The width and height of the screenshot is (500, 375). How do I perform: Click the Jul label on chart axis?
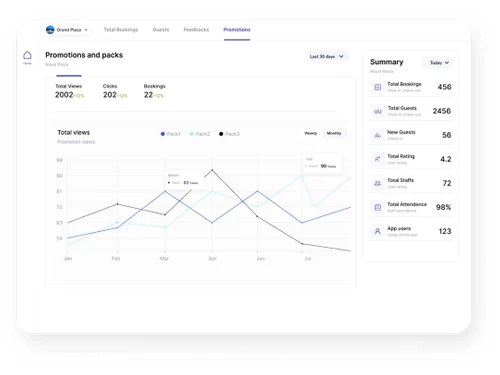tap(308, 258)
